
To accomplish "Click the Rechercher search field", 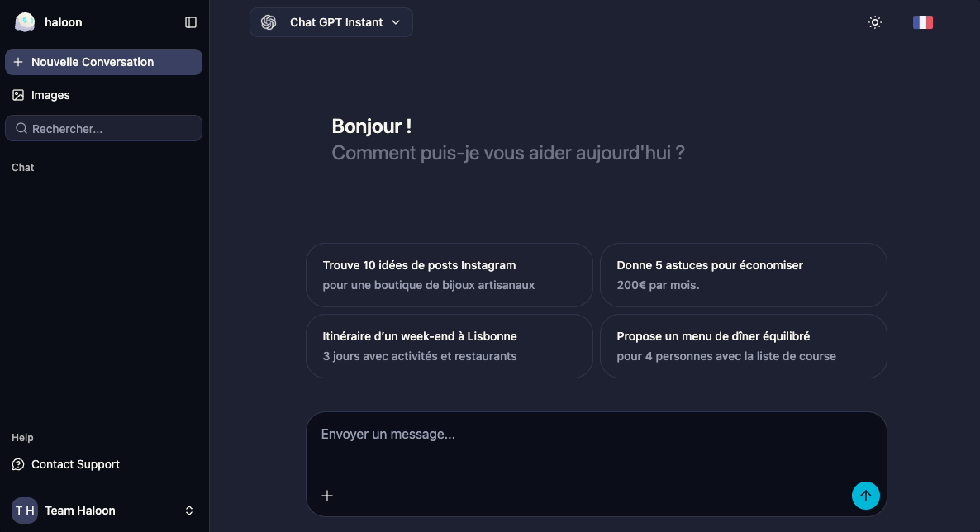I will (112, 129).
